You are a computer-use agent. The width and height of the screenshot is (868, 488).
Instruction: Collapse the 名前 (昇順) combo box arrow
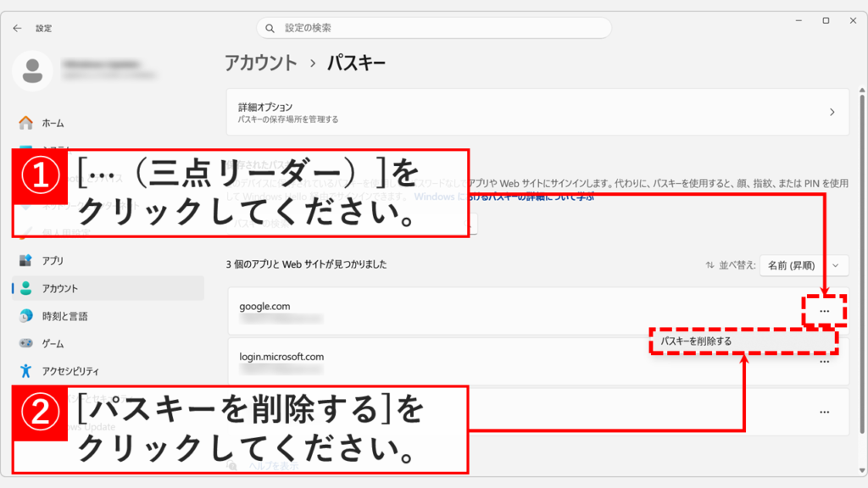point(837,265)
